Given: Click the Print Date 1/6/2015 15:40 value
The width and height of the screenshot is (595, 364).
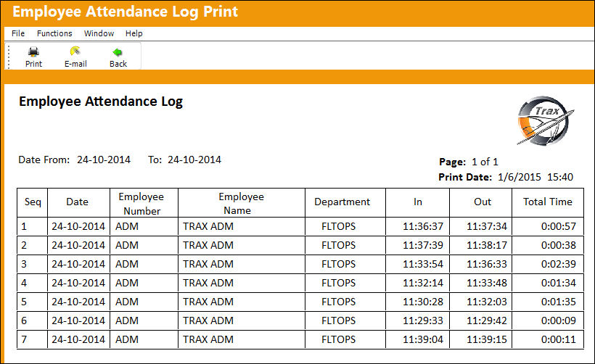Looking at the screenshot, I should pyautogui.click(x=535, y=177).
